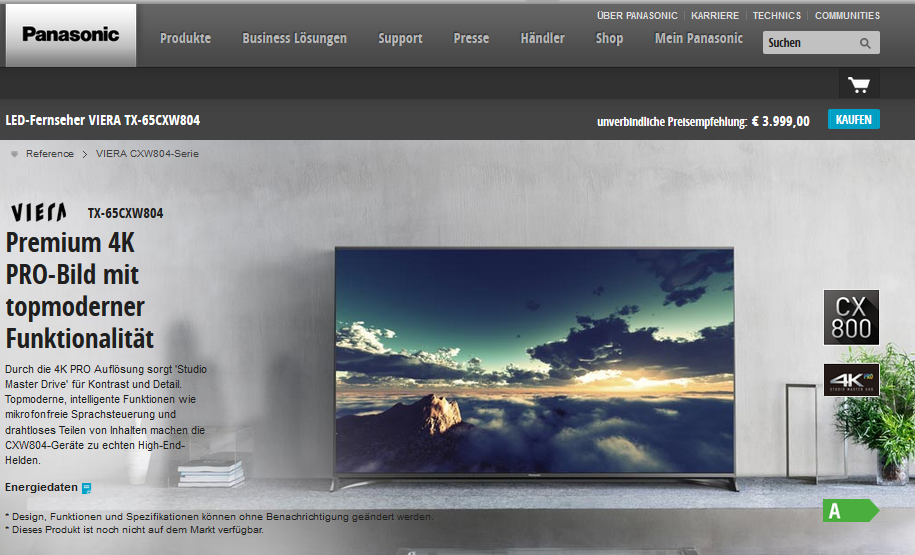Click the unverbindliche Preisempfehlung label

click(672, 122)
